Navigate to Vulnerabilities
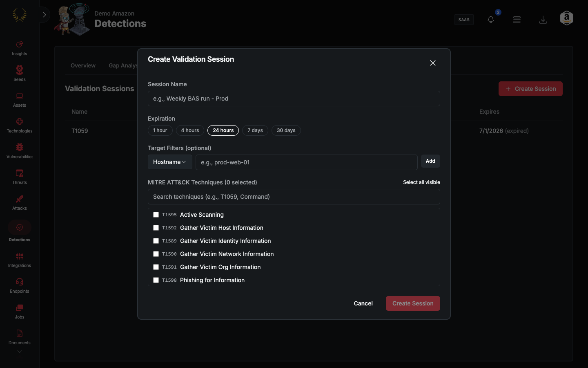 (x=20, y=151)
